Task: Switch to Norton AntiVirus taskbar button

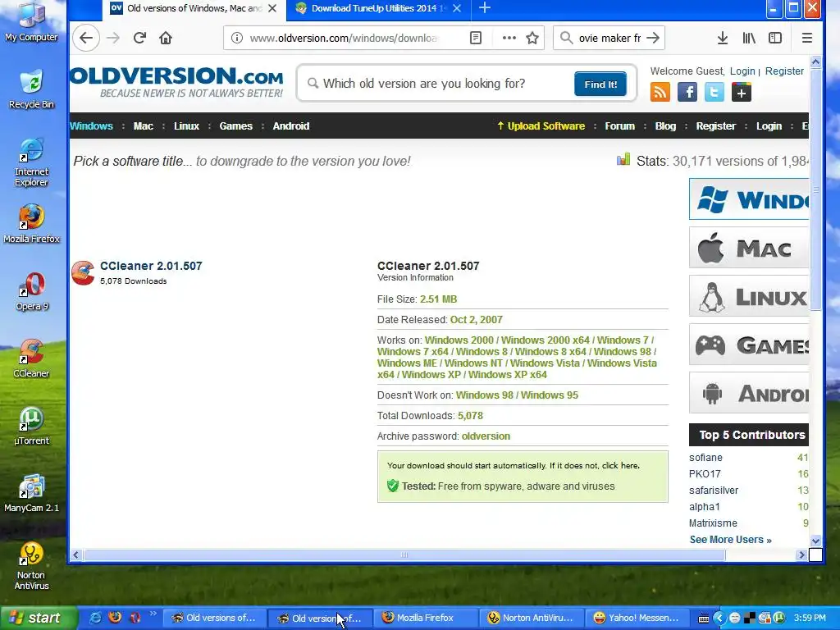Action: coord(532,618)
